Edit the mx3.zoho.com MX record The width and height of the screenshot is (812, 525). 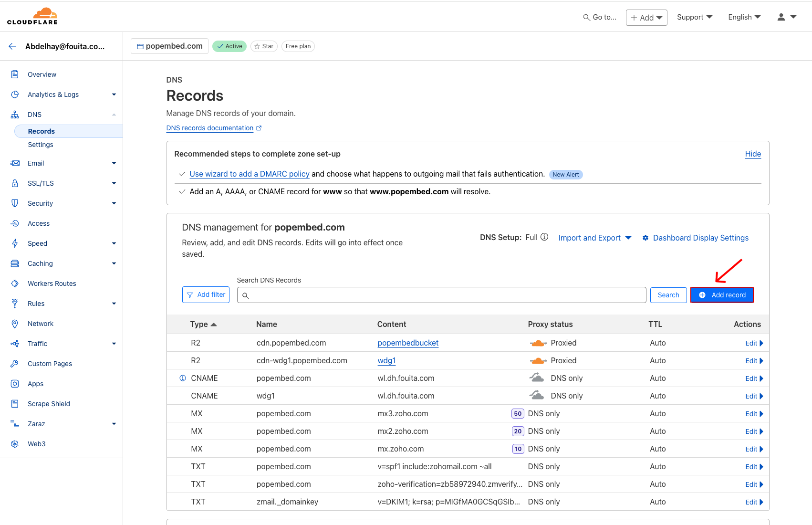pyautogui.click(x=754, y=414)
